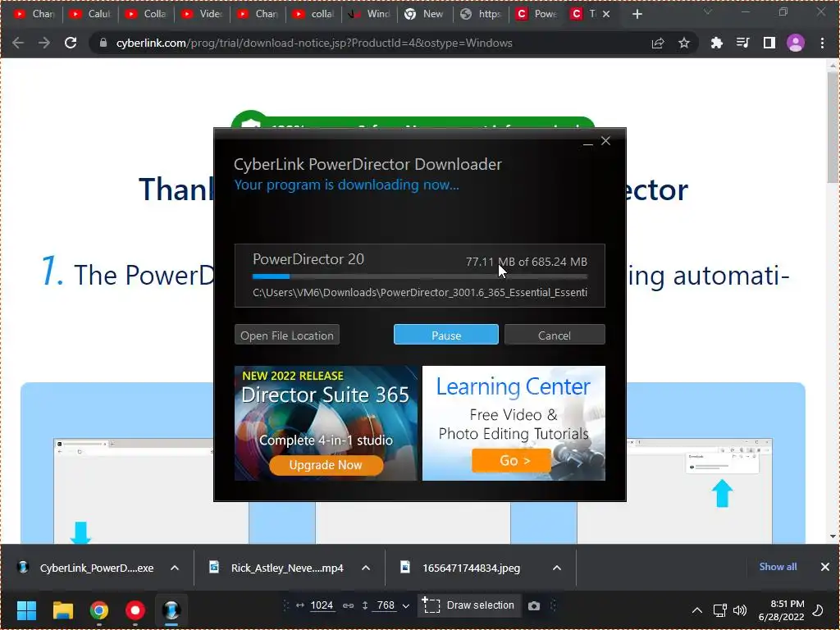Click the capture height field 768
Viewport: 840px width, 630px height.
(386, 605)
